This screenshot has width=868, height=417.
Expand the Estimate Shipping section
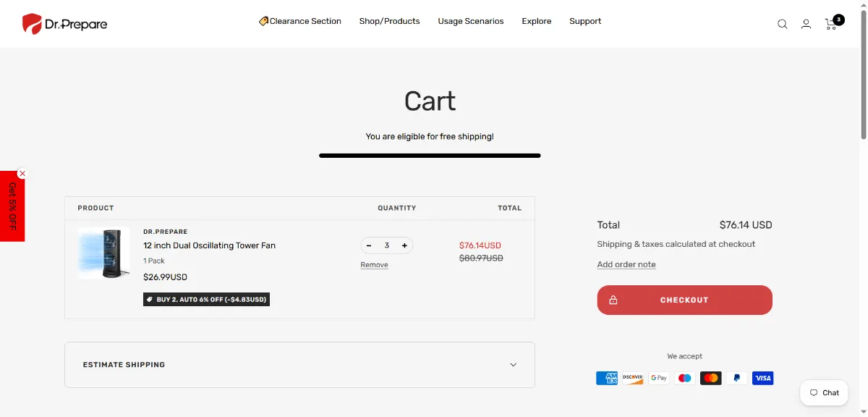click(x=299, y=365)
